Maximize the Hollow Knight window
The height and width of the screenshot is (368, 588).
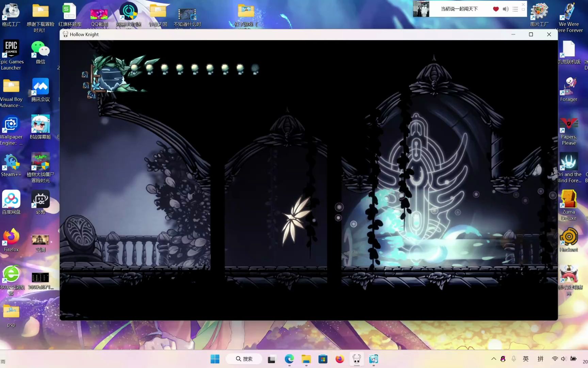531,34
